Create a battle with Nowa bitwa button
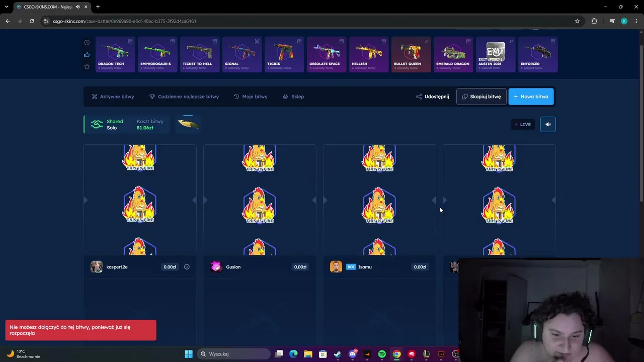 pos(531,97)
